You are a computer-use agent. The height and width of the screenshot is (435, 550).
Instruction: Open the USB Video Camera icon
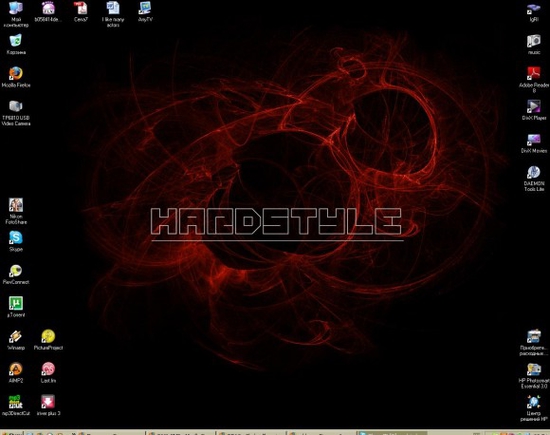[x=16, y=113]
